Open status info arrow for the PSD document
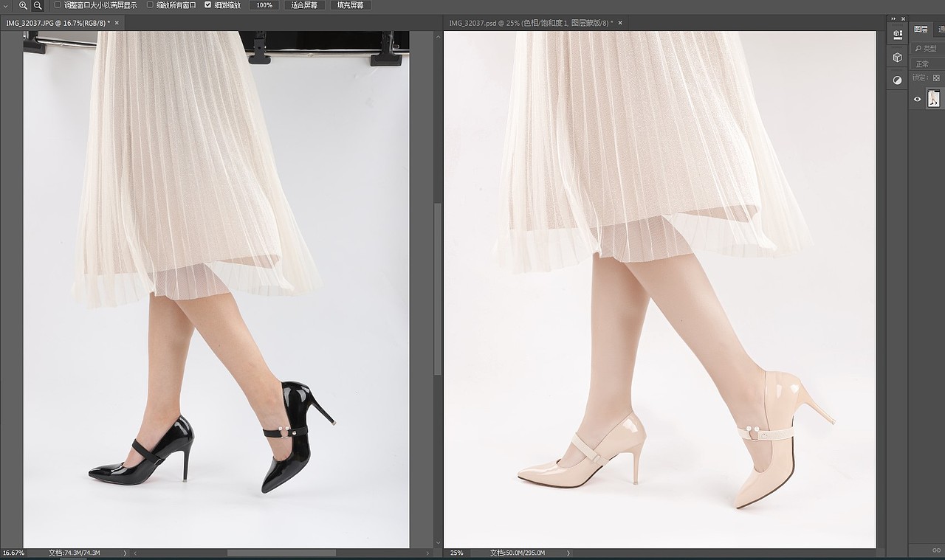 [568, 553]
